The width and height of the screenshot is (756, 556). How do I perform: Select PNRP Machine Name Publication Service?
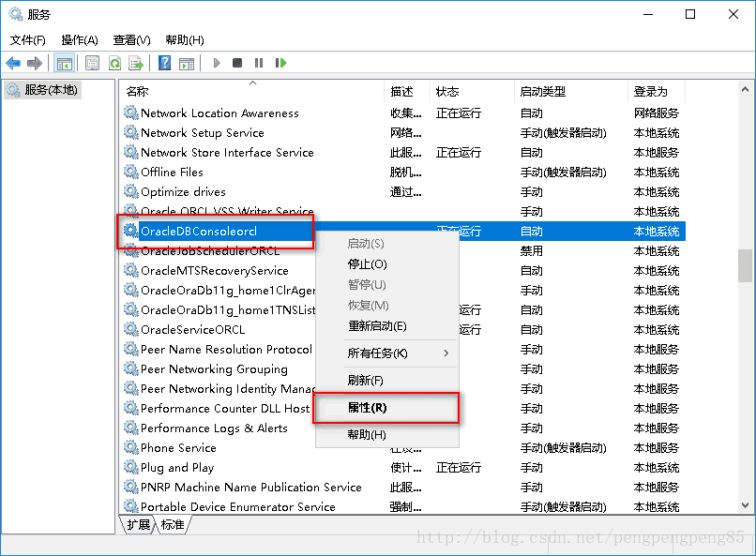(251, 488)
